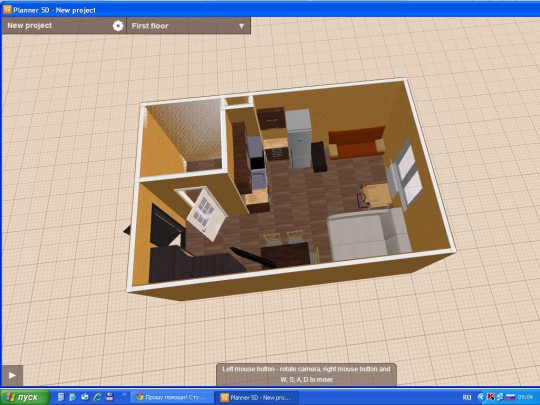Open the New project menu
Screen dimensions: 540x405
30,26
